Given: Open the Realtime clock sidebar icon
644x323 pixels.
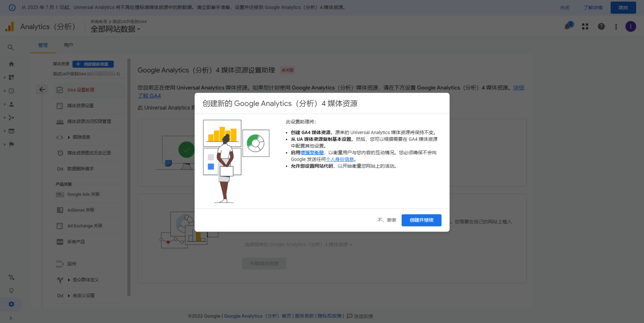Looking at the screenshot, I should tap(11, 91).
